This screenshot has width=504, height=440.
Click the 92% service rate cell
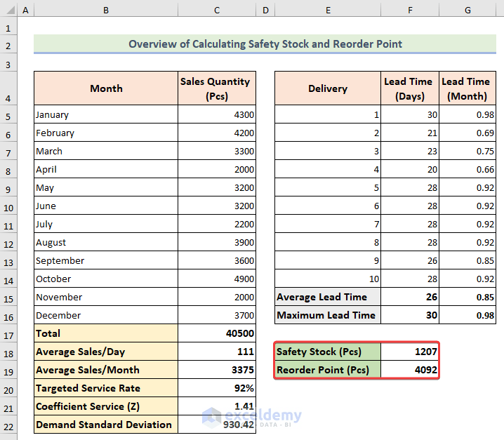point(217,388)
